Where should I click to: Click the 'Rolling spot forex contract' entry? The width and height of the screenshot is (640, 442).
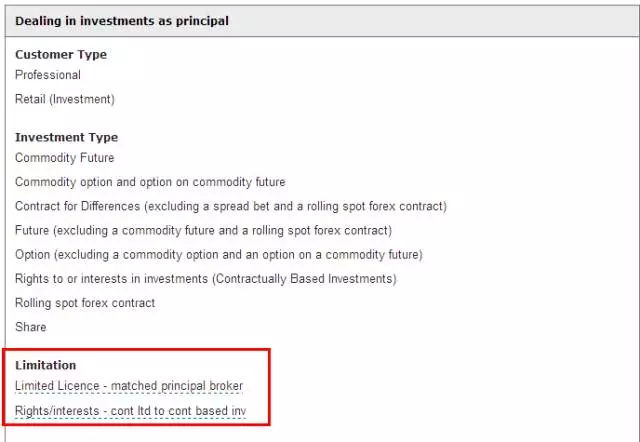pos(85,303)
